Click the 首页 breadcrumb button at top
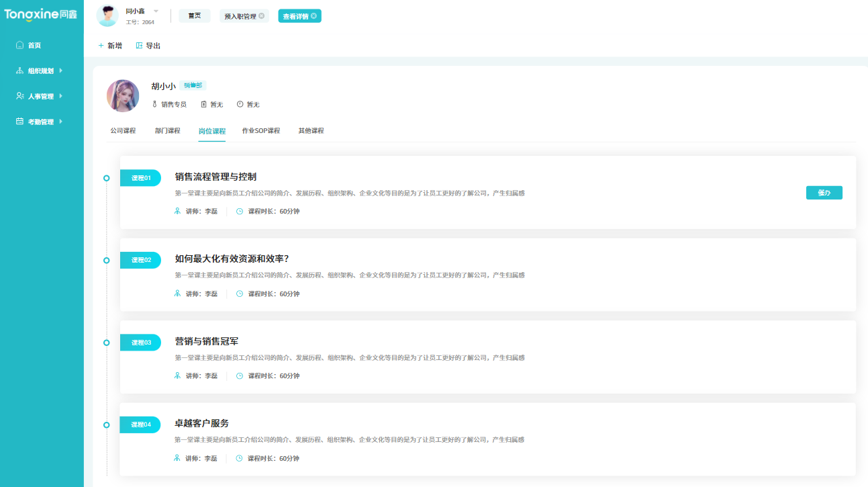This screenshot has height=487, width=868. [194, 15]
